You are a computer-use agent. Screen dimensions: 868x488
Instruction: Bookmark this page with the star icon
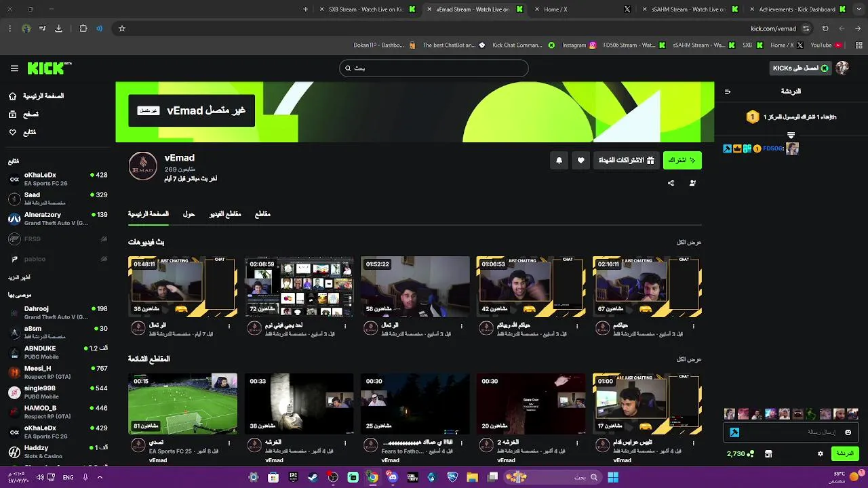click(x=122, y=28)
